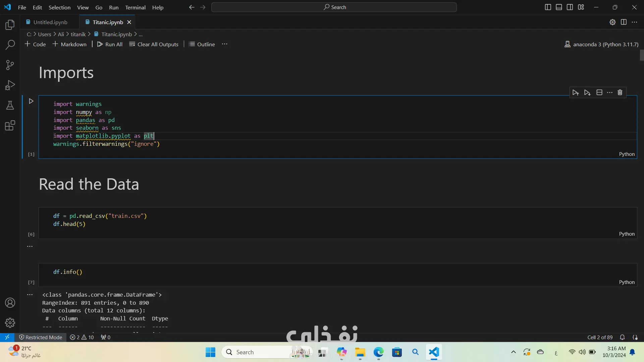Run the imports cell
This screenshot has width=644, height=362.
point(31,101)
